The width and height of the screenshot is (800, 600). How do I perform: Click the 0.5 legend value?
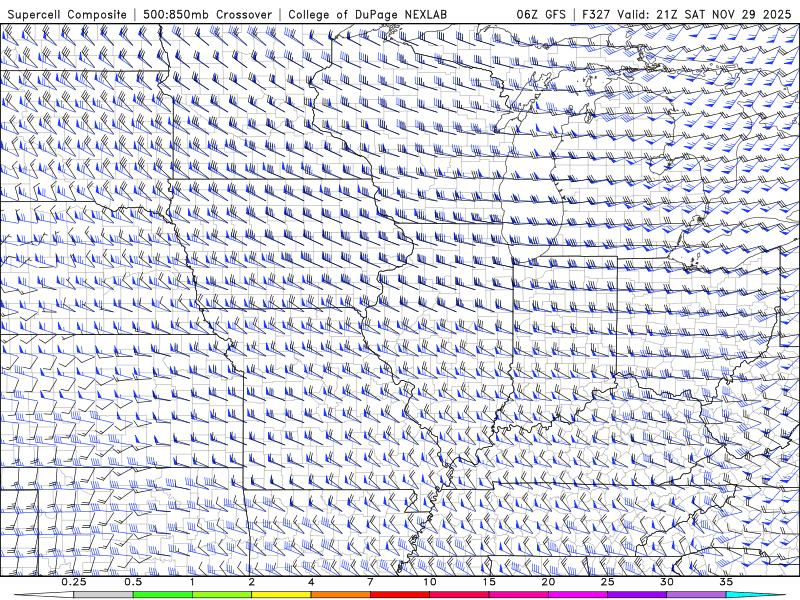click(133, 582)
